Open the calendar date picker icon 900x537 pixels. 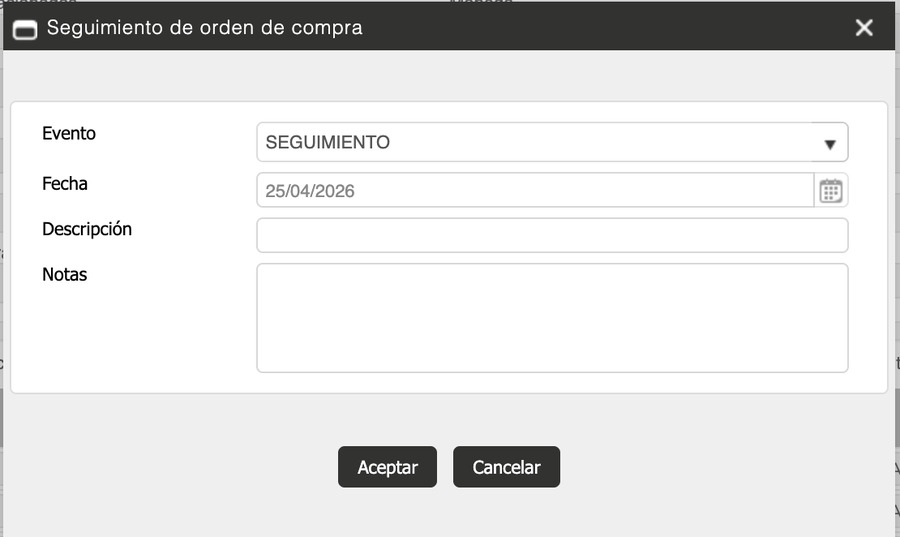pyautogui.click(x=831, y=190)
